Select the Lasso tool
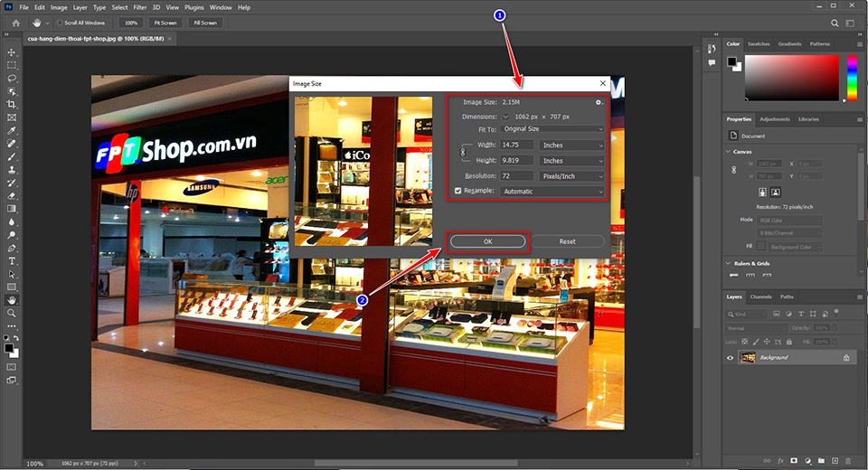Image resolution: width=868 pixels, height=470 pixels. 12,78
